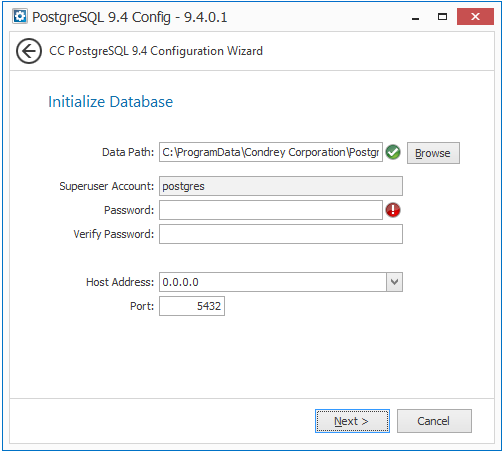This screenshot has height=453, width=504.
Task: Cancel the configuration wizard
Action: point(434,421)
